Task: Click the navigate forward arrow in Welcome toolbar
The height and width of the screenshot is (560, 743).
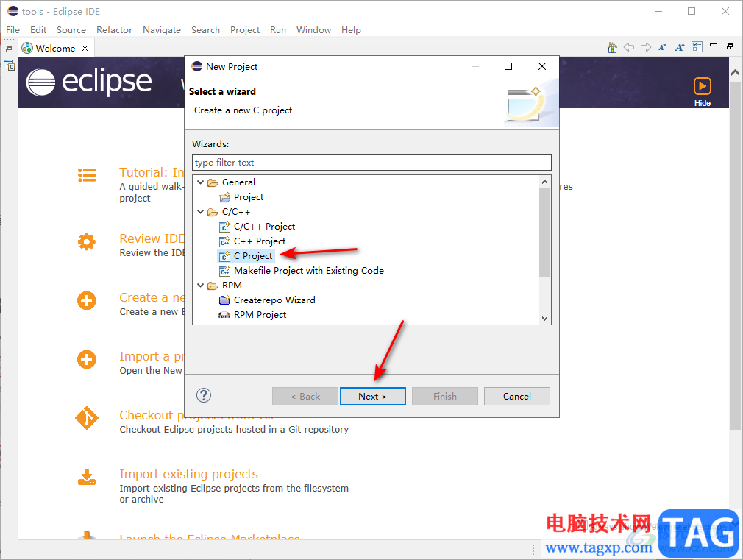Action: (x=645, y=47)
